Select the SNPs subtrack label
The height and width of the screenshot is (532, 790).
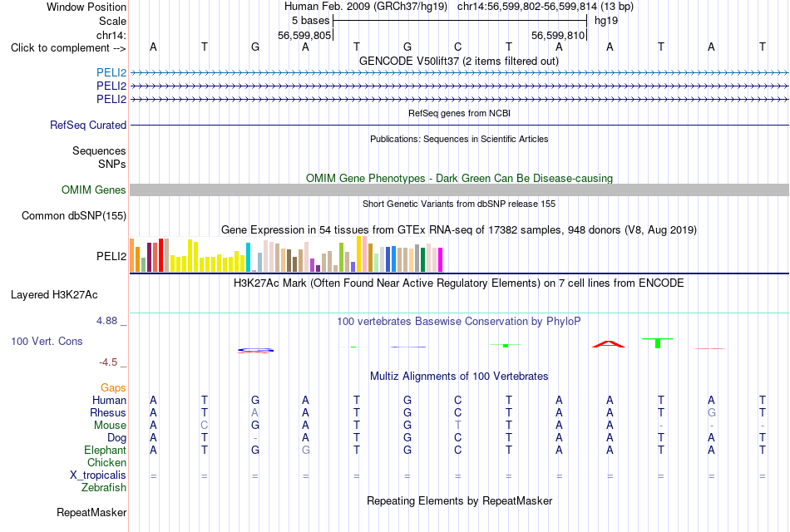(112, 165)
